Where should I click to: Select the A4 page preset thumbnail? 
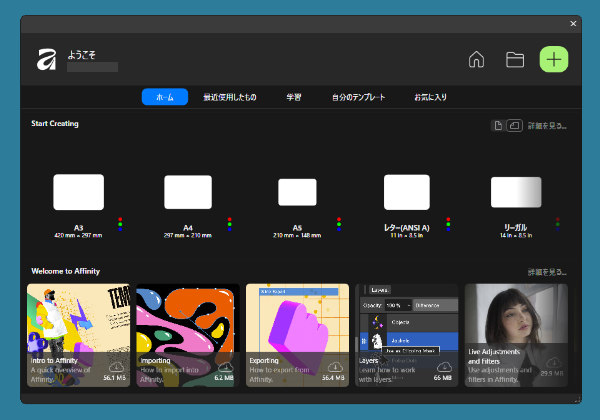[188, 192]
